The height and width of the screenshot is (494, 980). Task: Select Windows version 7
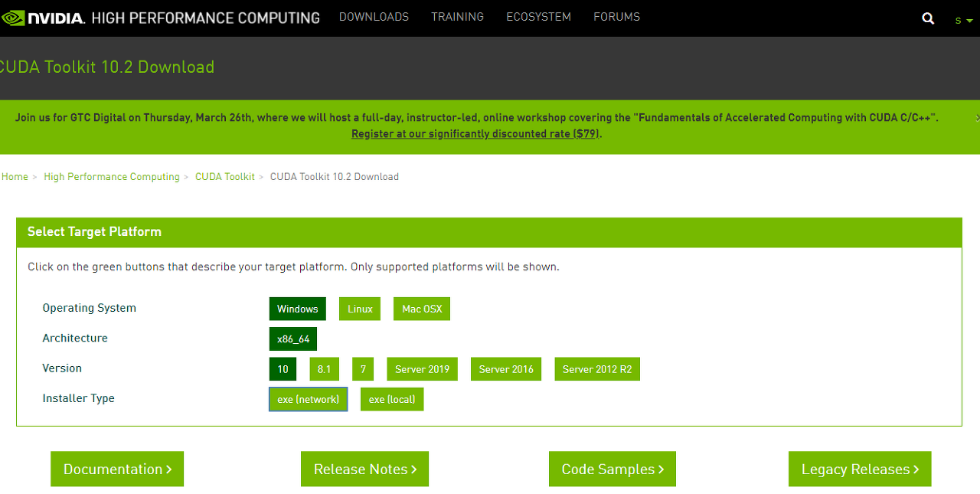363,369
